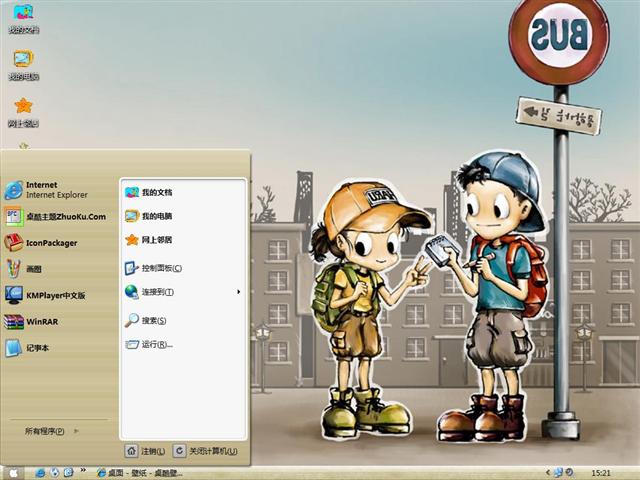Screen dimensions: 640x480
Task: Expand hidden system tray icons arrow
Action: tap(548, 473)
